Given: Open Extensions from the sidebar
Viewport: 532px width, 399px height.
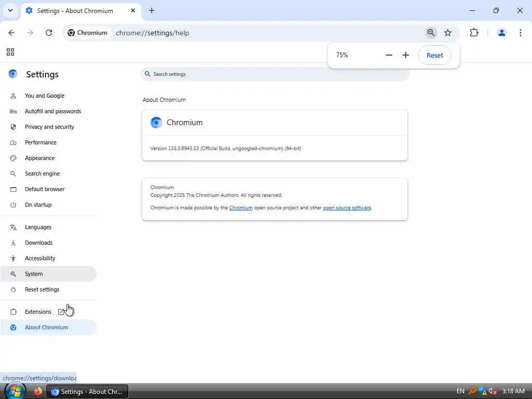Looking at the screenshot, I should [48, 312].
